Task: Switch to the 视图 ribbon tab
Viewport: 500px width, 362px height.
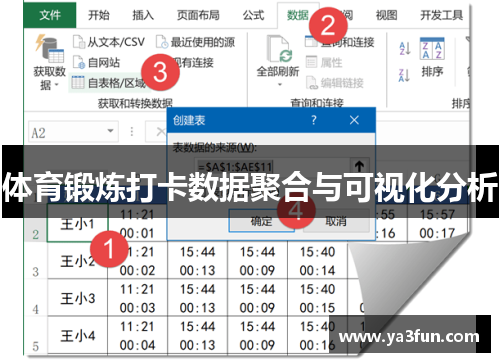Action: pyautogui.click(x=386, y=15)
